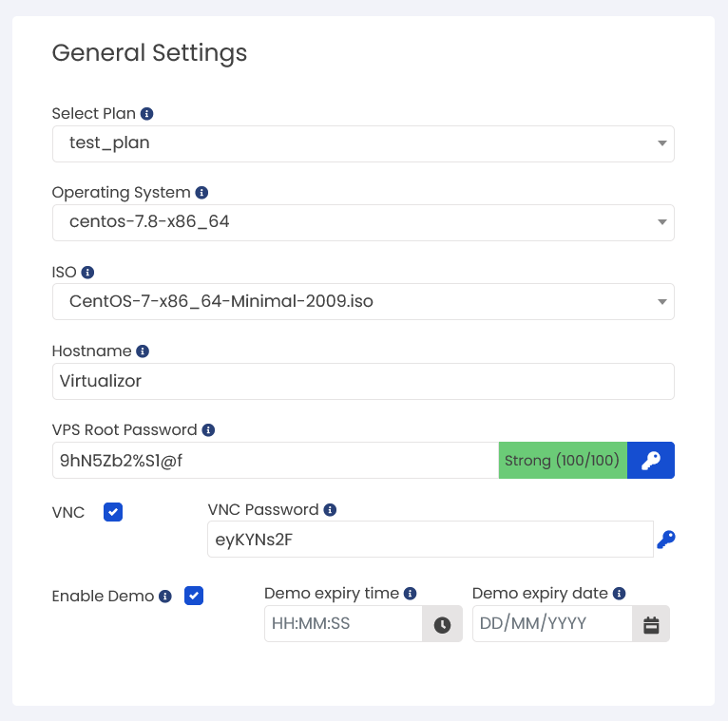The height and width of the screenshot is (721, 728).
Task: Generate a VNC password with the key icon
Action: coord(666,540)
